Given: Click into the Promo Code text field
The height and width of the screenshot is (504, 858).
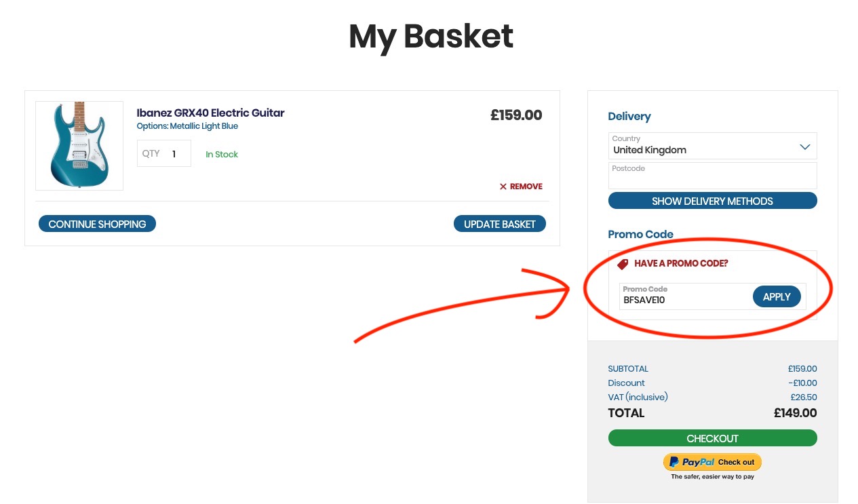Looking at the screenshot, I should pos(685,300).
